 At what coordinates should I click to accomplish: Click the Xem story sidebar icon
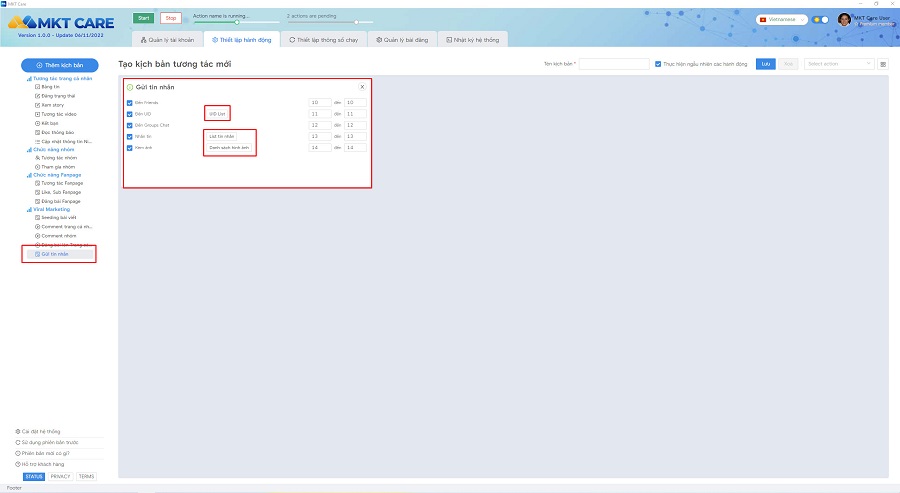[37, 105]
